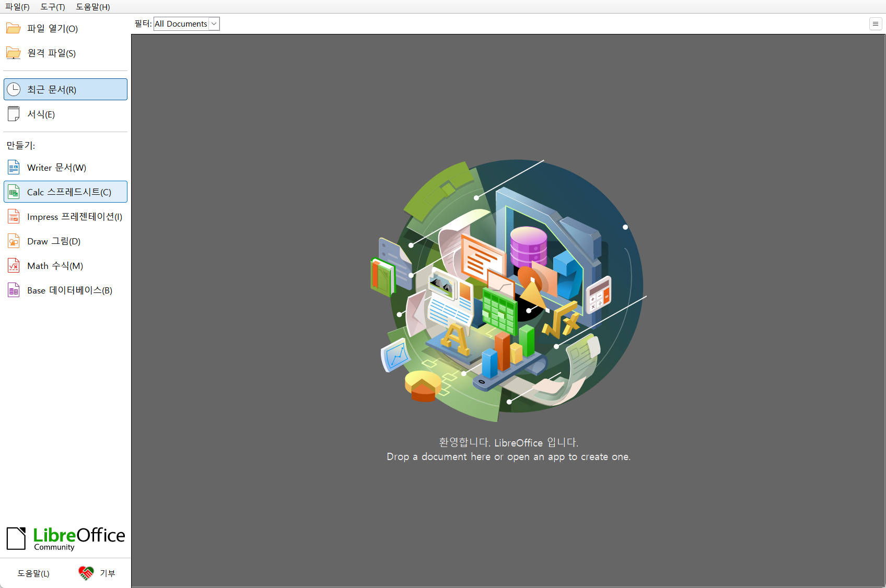Image resolution: width=886 pixels, height=588 pixels.
Task: Click the 파일 열기(O) button label
Action: [52, 28]
